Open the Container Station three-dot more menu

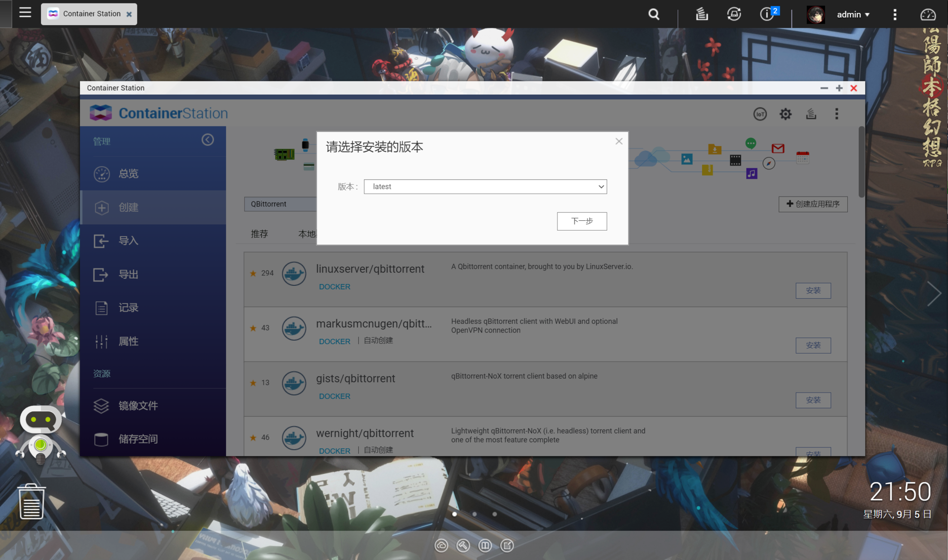point(836,114)
